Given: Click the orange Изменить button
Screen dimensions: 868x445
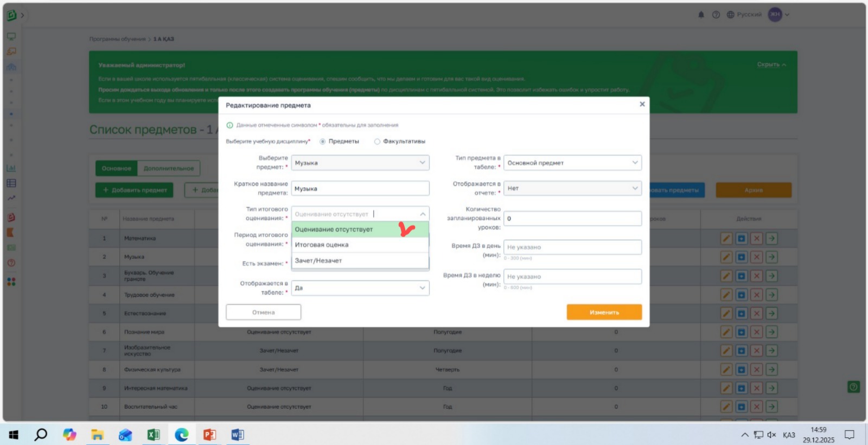Looking at the screenshot, I should (x=604, y=312).
